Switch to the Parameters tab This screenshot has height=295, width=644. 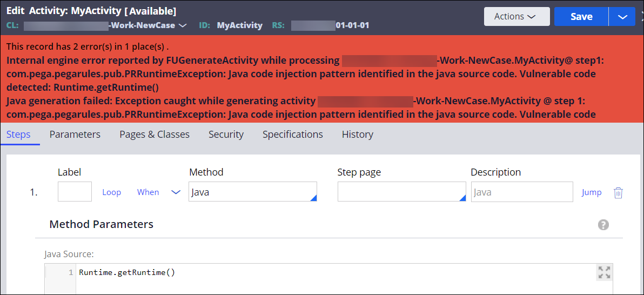(75, 135)
